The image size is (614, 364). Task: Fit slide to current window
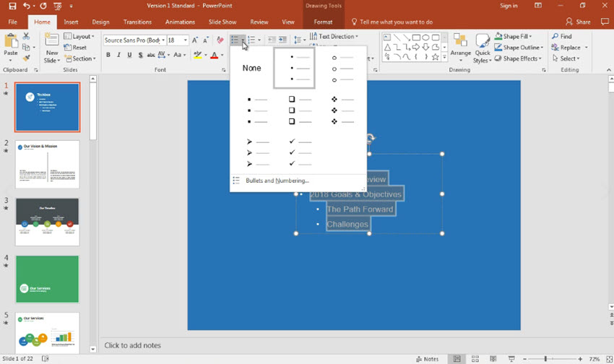[x=609, y=359]
